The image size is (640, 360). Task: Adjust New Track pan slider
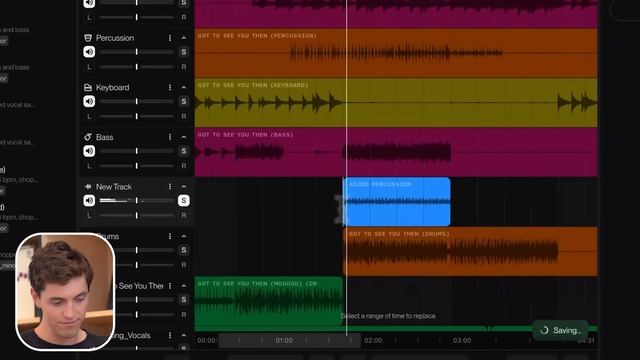pos(137,216)
